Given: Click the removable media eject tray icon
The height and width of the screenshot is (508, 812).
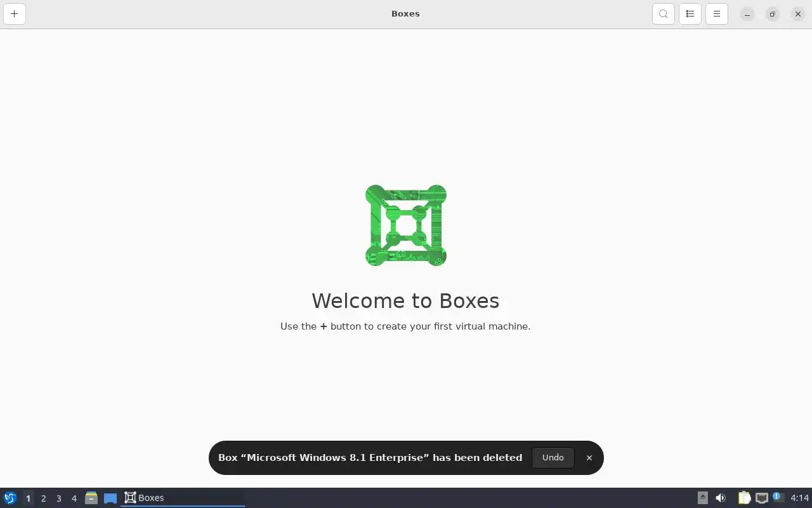Looking at the screenshot, I should point(703,498).
